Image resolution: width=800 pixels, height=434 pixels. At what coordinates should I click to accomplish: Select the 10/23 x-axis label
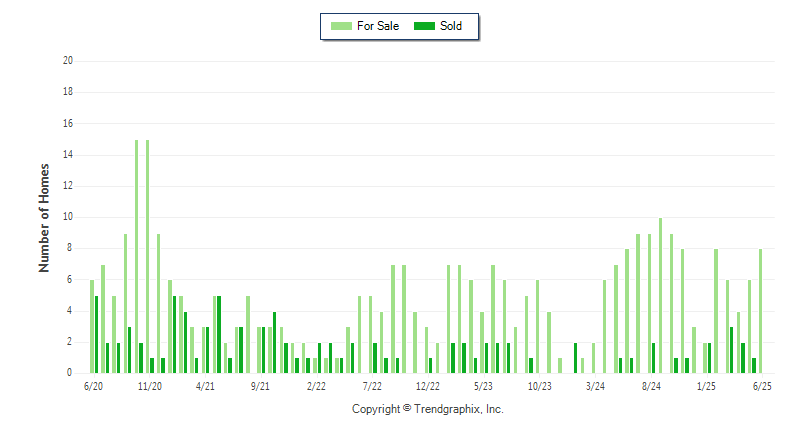click(539, 387)
